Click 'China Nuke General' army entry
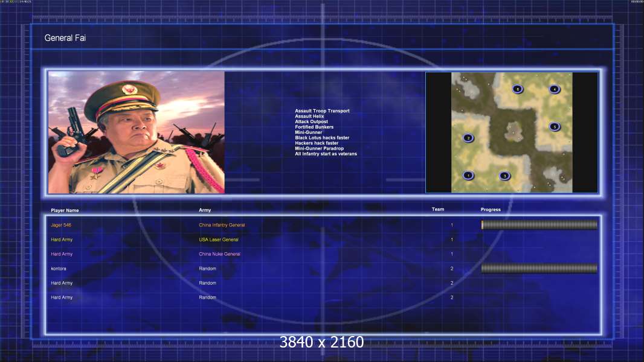This screenshot has height=362, width=644. [219, 254]
